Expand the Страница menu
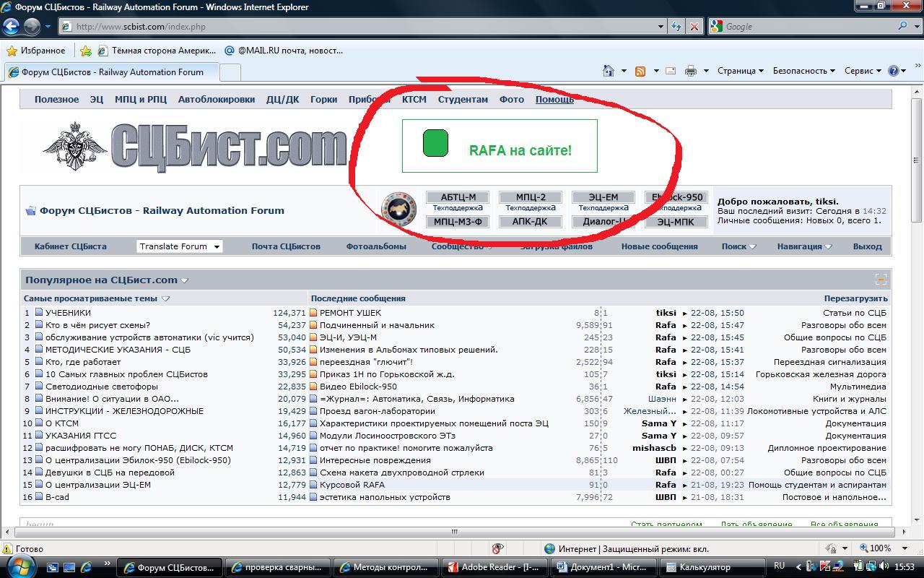The height and width of the screenshot is (578, 924). (740, 71)
